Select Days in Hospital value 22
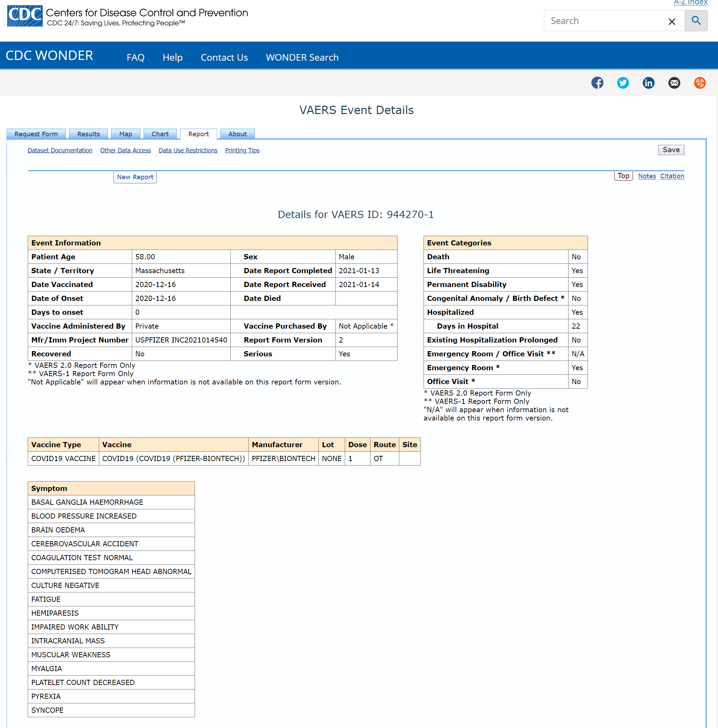Screen dimensions: 718x728 575,326
